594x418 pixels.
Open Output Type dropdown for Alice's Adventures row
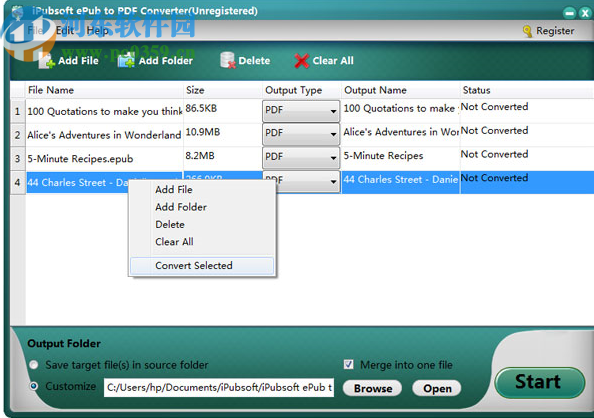(x=301, y=134)
